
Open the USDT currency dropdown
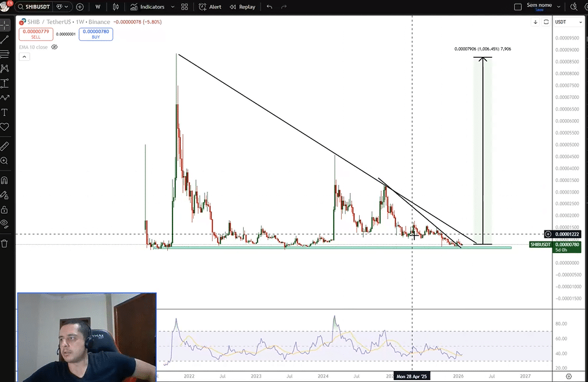pyautogui.click(x=569, y=22)
